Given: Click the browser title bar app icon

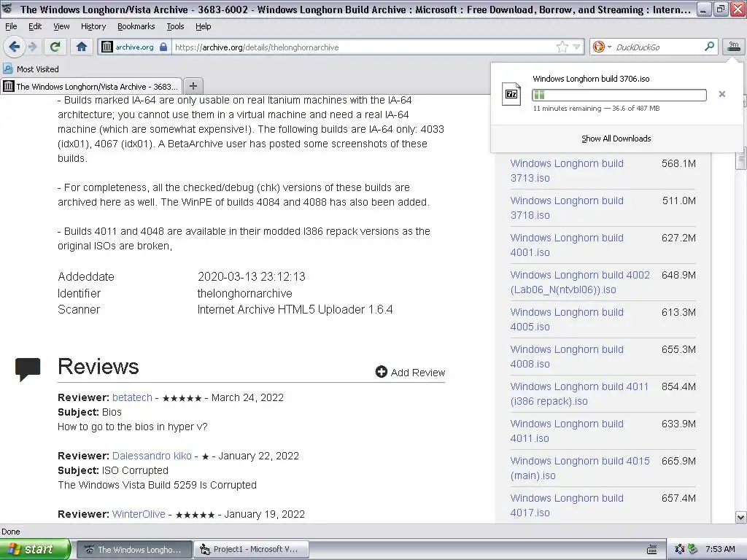Looking at the screenshot, I should (8, 9).
